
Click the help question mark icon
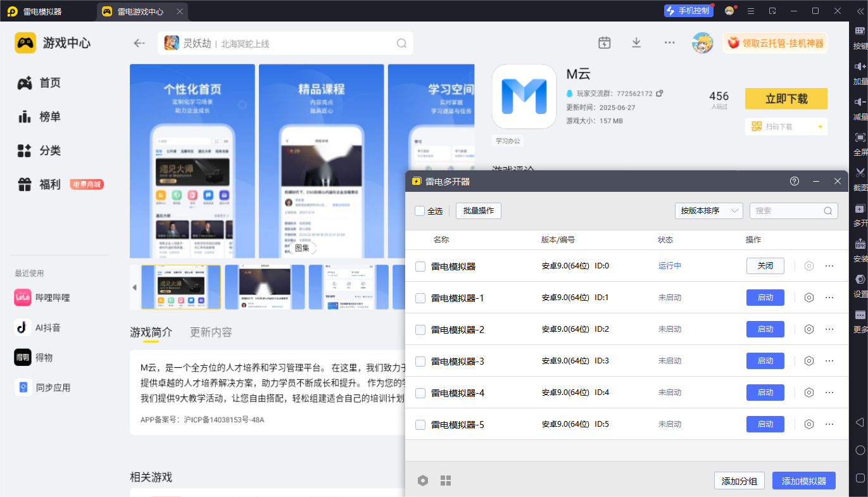pos(795,182)
